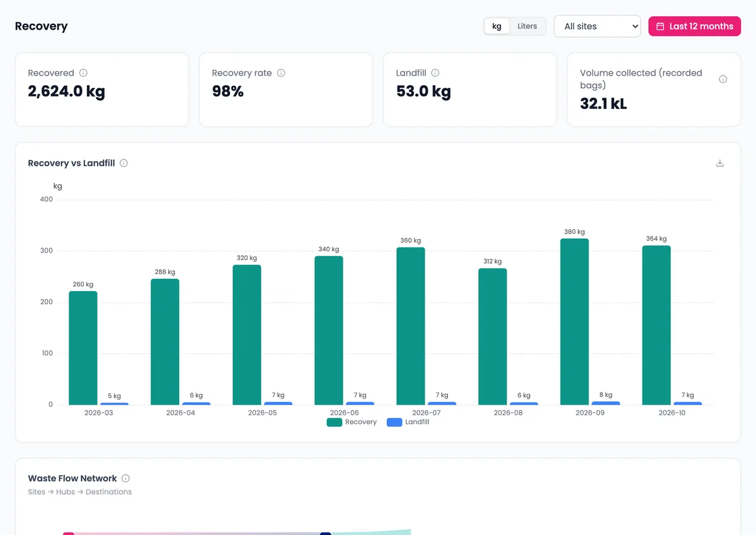Viewport: 756px width, 535px height.
Task: Click the Recovery page heading
Action: pyautogui.click(x=42, y=26)
